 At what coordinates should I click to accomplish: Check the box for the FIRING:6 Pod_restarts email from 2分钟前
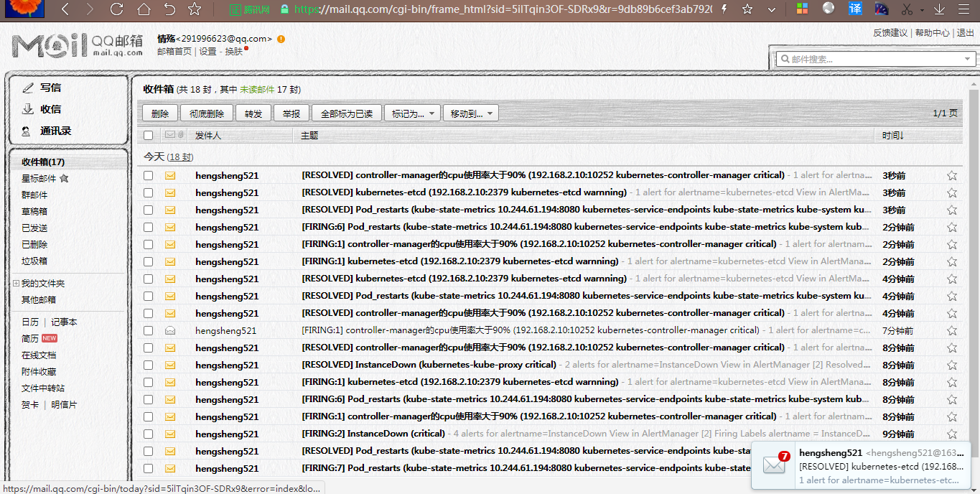(148, 227)
